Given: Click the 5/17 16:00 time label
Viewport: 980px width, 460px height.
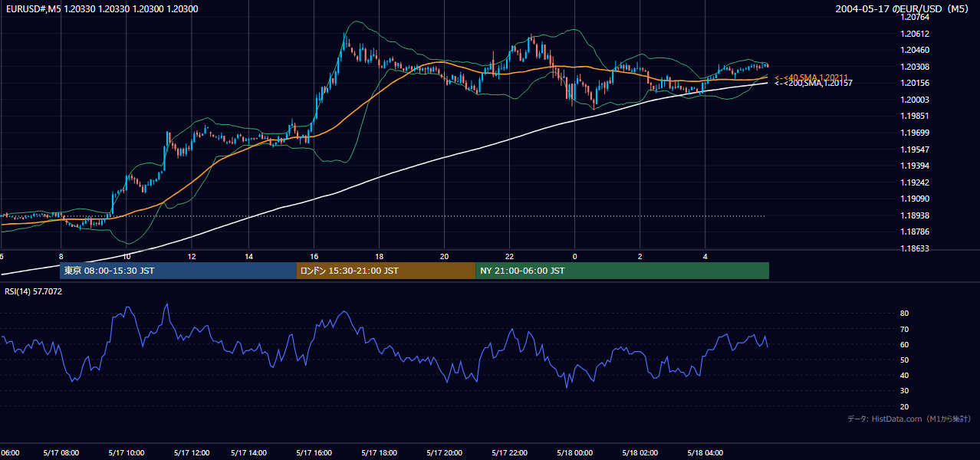Looking at the screenshot, I should tap(314, 453).
